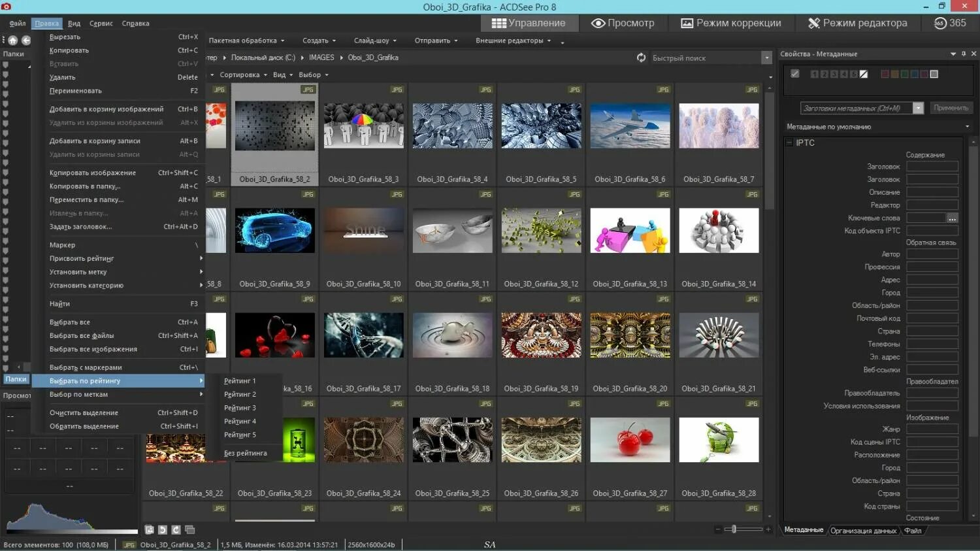Collapse the IPTC metadata group
980x551 pixels.
[x=789, y=142]
